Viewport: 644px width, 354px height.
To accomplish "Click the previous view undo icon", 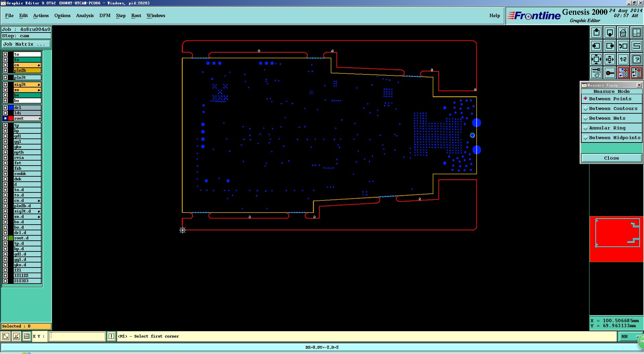I will click(x=623, y=46).
